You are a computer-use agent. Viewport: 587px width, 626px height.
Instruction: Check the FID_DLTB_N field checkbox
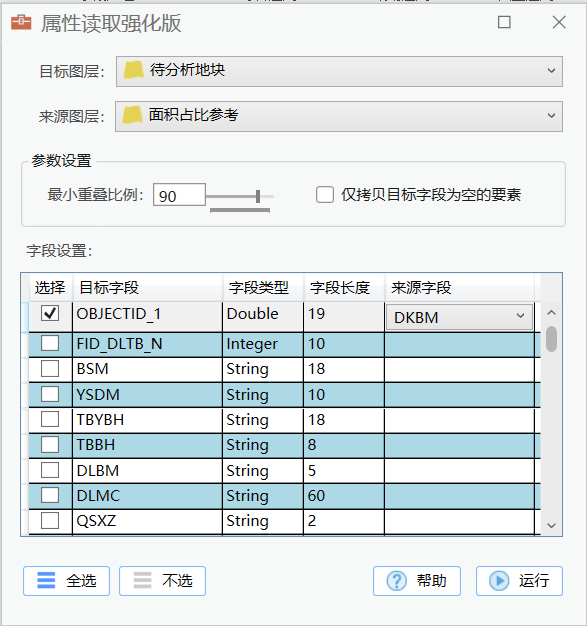coord(50,343)
